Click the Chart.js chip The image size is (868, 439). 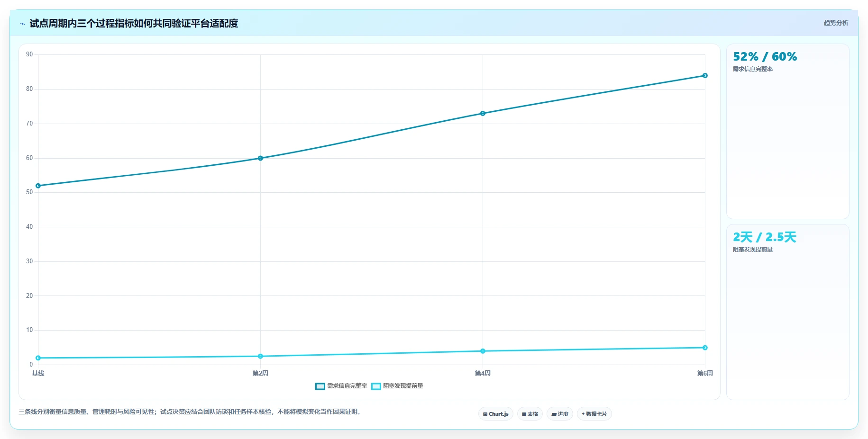(495, 414)
